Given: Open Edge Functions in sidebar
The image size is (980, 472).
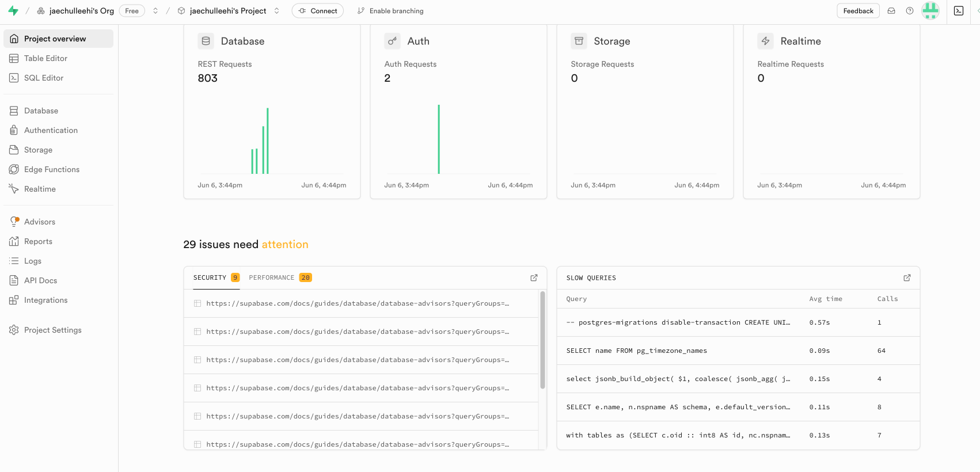Looking at the screenshot, I should point(52,169).
